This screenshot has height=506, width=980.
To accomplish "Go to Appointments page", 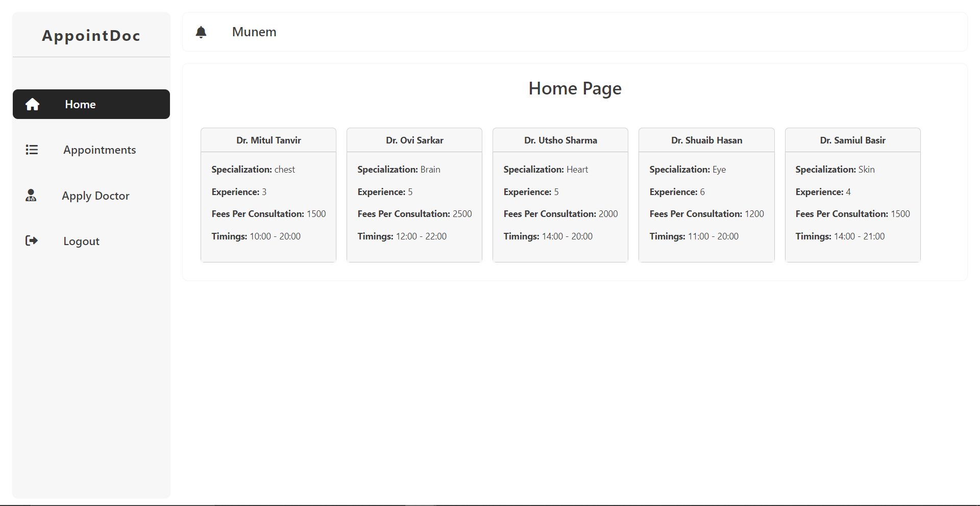I will click(100, 150).
